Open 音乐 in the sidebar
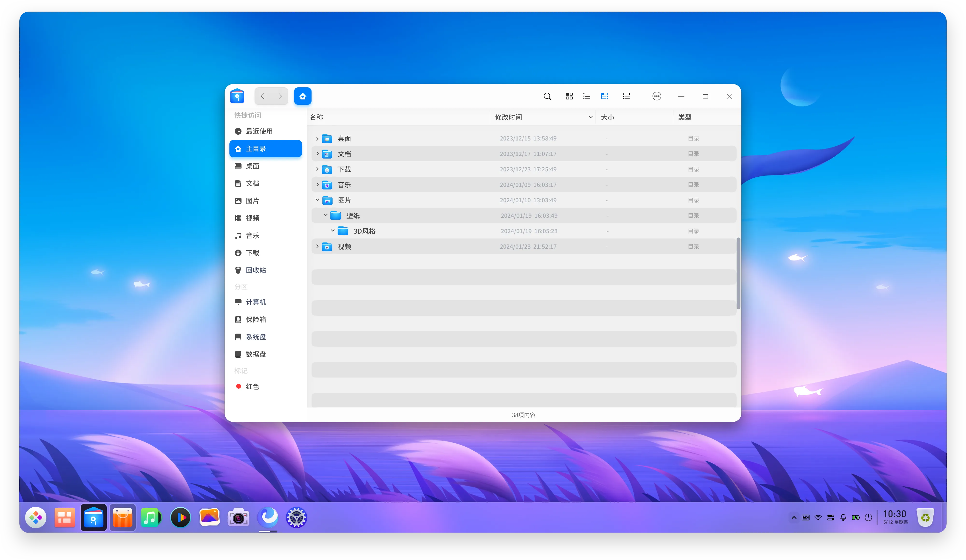Image resolution: width=966 pixels, height=560 pixels. (265, 236)
